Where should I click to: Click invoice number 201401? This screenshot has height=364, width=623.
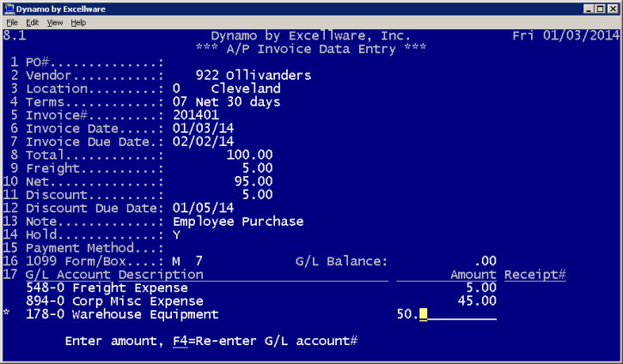(195, 115)
